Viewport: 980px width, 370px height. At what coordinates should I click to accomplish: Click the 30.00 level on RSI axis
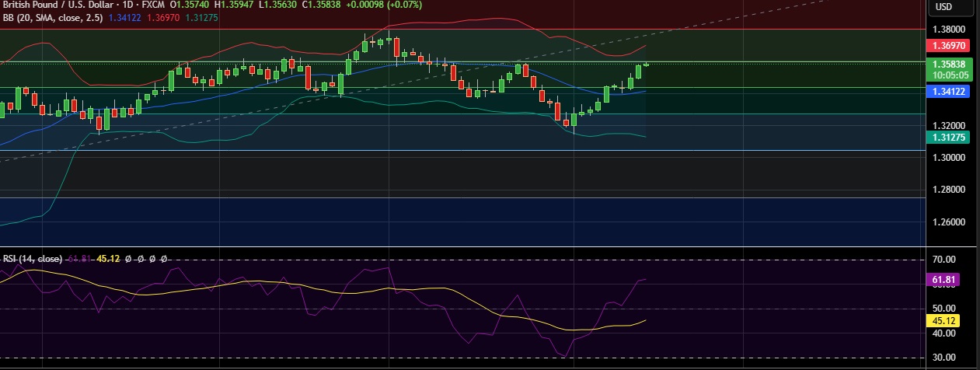tap(943, 358)
